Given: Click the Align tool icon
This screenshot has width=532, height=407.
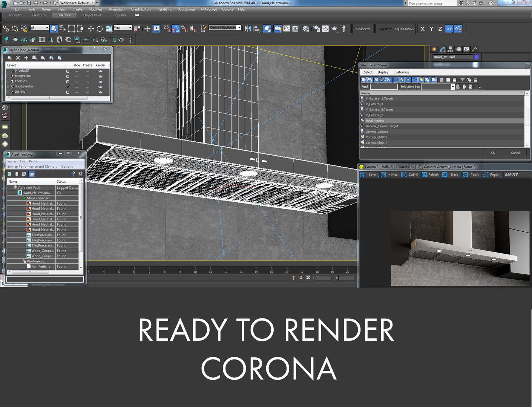Looking at the screenshot, I should coord(257,29).
